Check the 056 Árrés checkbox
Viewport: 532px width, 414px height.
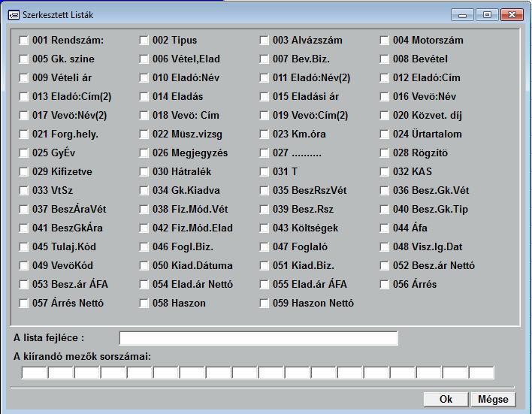tap(384, 284)
